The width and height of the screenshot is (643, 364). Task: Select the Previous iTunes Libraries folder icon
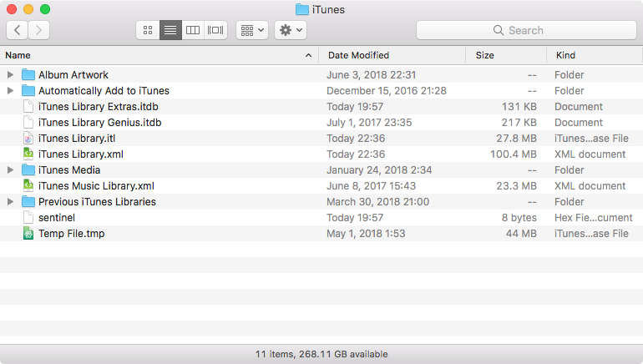28,202
